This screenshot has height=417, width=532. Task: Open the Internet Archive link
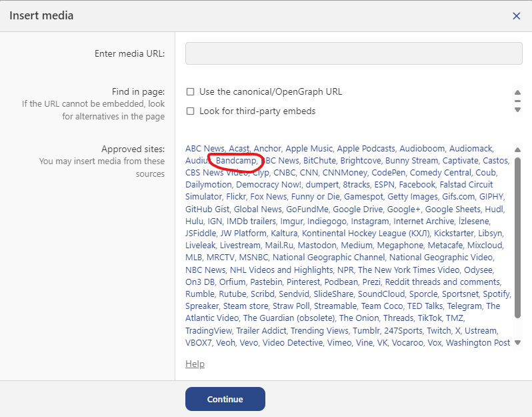[x=423, y=221]
